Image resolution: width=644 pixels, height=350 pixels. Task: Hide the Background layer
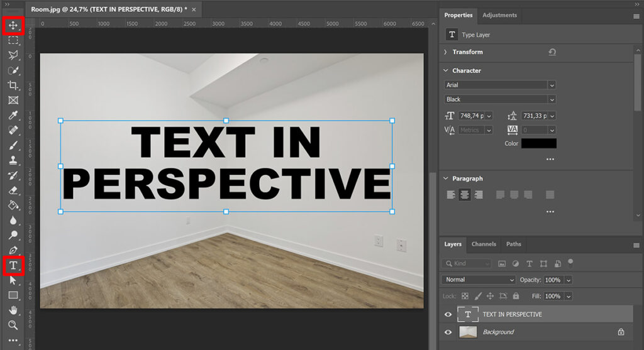[x=448, y=332]
